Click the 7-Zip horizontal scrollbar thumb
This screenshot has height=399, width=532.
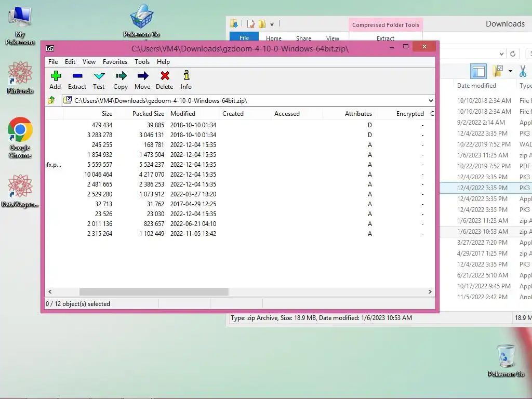pyautogui.click(x=154, y=292)
